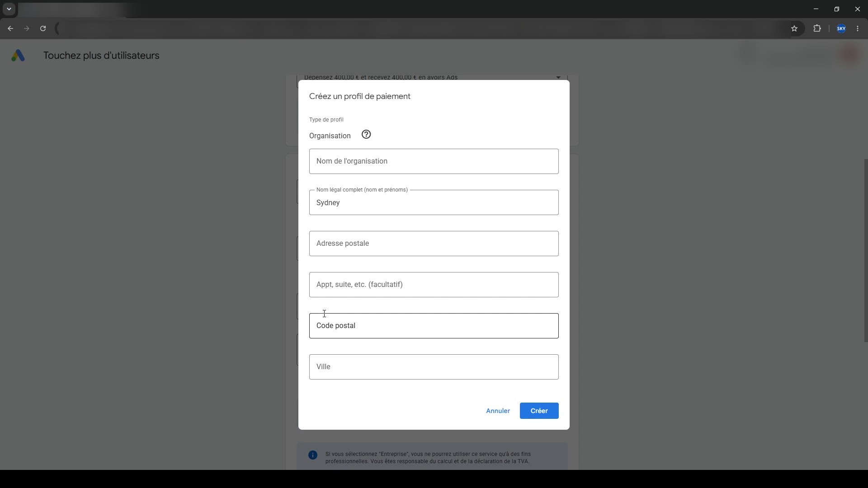Click the info icon beside Entreprise notice
This screenshot has height=488, width=868.
point(313,455)
